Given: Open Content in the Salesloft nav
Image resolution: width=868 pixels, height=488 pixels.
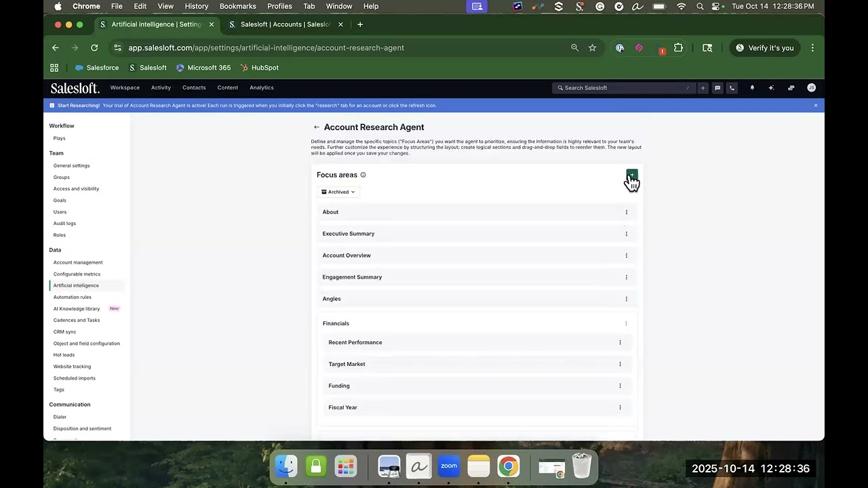Looking at the screenshot, I should [228, 87].
